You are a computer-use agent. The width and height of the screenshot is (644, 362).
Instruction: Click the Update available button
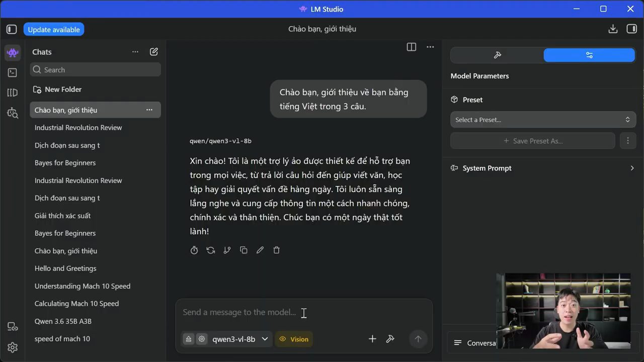[x=54, y=30]
